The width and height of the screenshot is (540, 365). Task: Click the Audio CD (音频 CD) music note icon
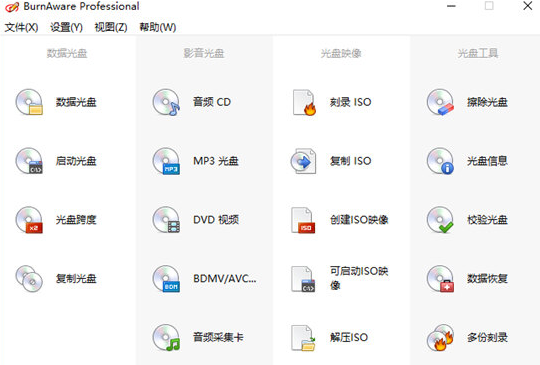[166, 102]
